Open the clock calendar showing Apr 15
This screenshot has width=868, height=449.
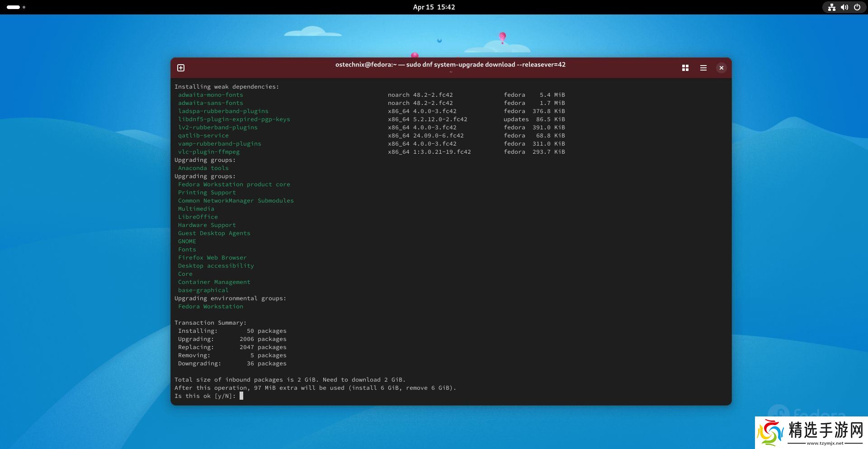(x=434, y=7)
